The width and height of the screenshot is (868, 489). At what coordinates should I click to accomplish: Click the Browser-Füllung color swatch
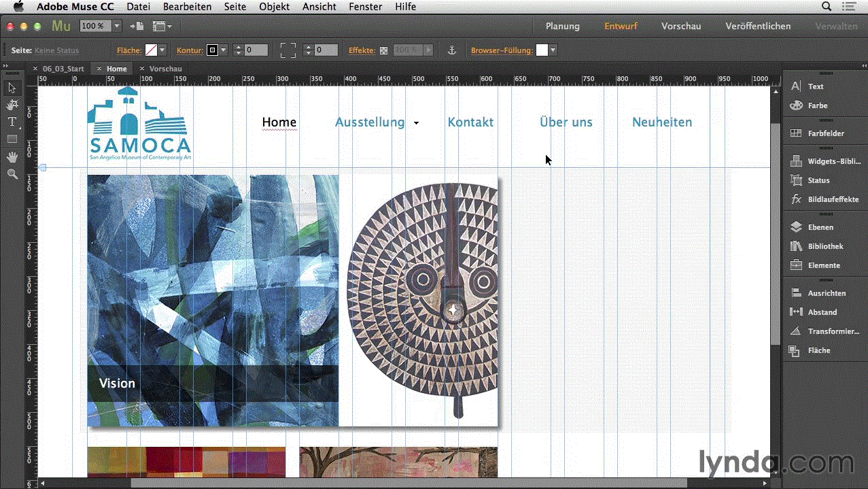(x=542, y=50)
